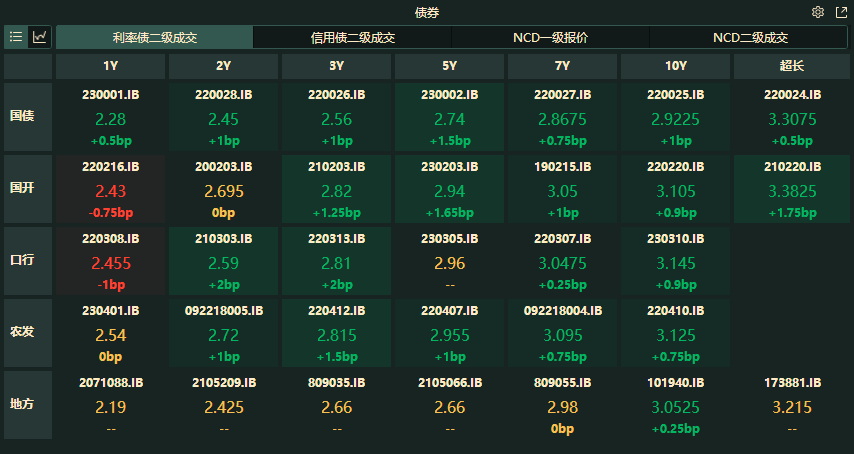Switch to NCD一级报价 tab
Viewport: 854px width, 454px height.
click(x=550, y=38)
